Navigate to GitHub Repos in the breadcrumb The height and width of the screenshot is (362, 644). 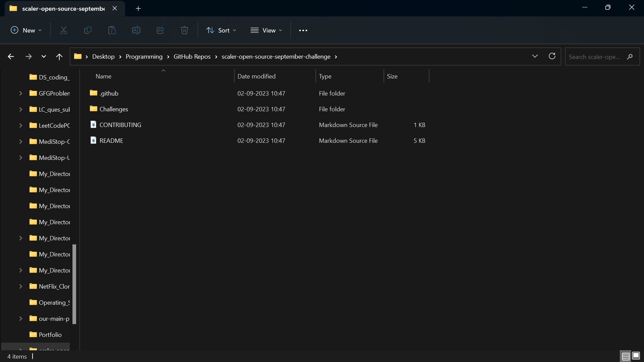tap(192, 56)
